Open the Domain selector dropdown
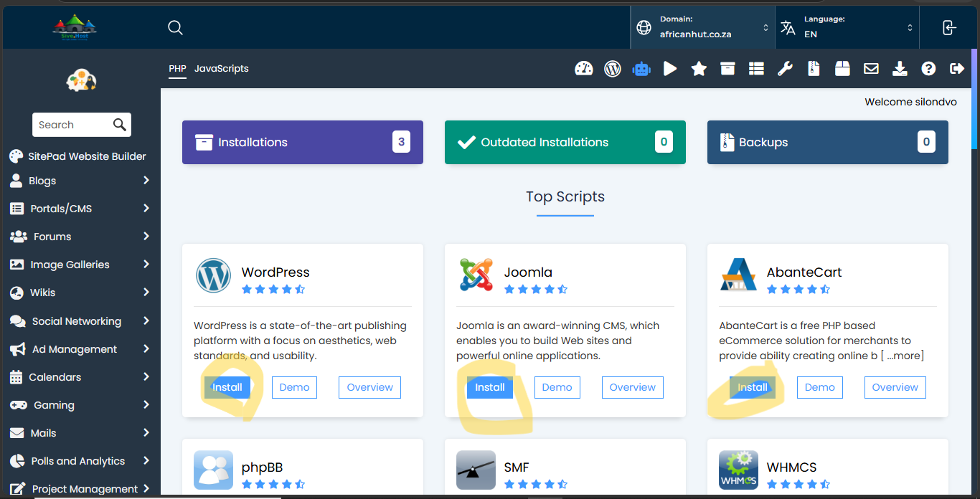The width and height of the screenshot is (980, 499). tap(702, 27)
